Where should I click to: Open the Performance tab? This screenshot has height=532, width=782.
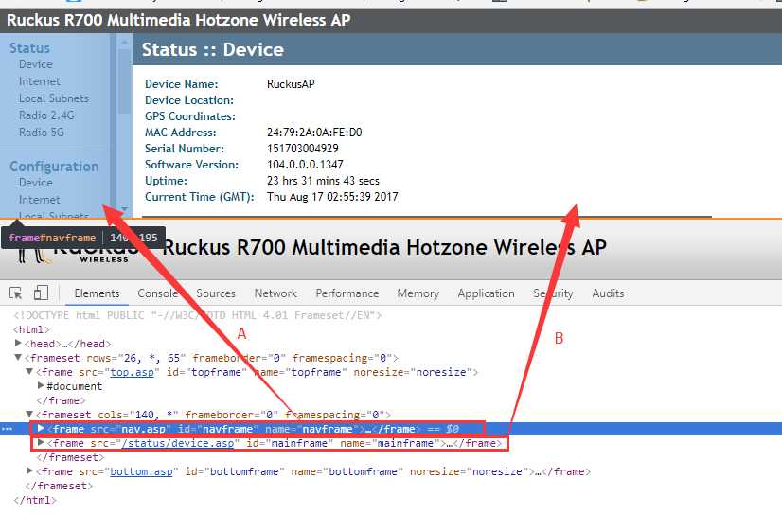tap(347, 293)
